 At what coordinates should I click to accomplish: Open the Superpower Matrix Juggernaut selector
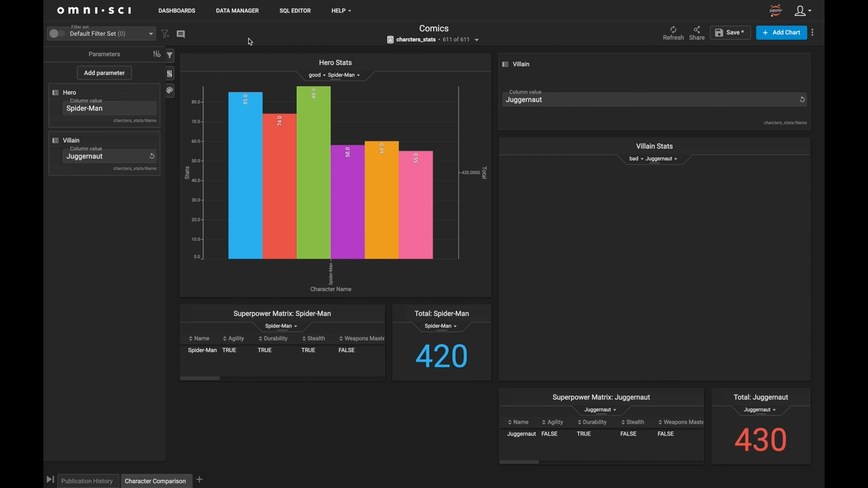(x=600, y=410)
